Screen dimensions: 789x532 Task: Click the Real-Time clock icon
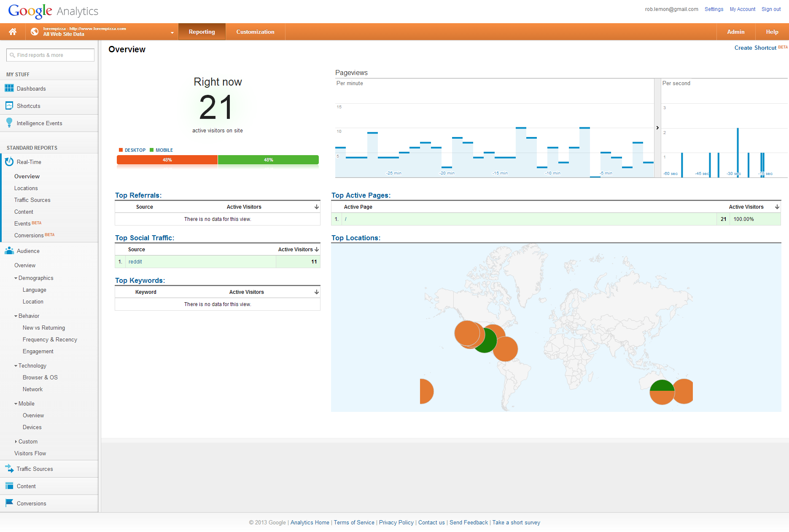(9, 162)
